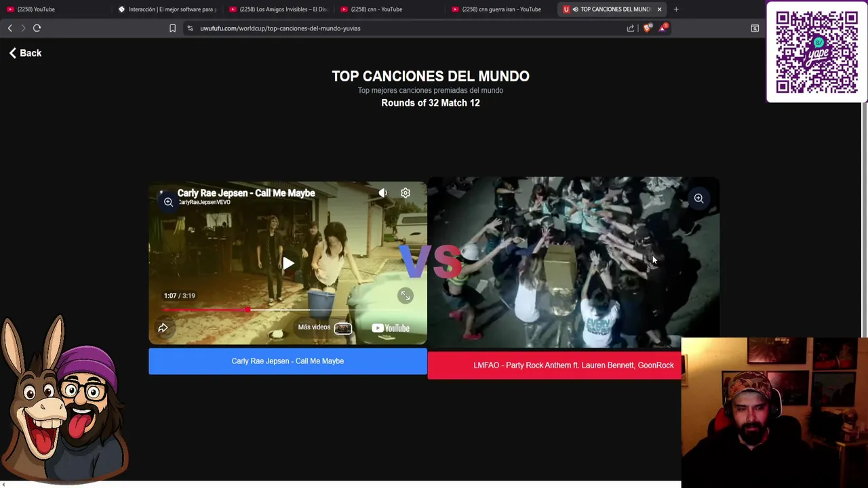
Task: Zoom the LMFAO video with magnifier icon
Action: point(698,199)
